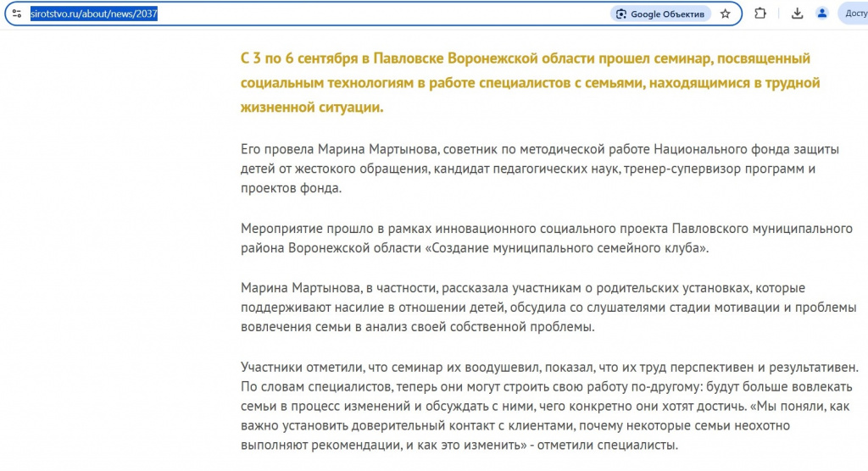
Task: Show downloads via the download arrow icon
Action: 797,14
